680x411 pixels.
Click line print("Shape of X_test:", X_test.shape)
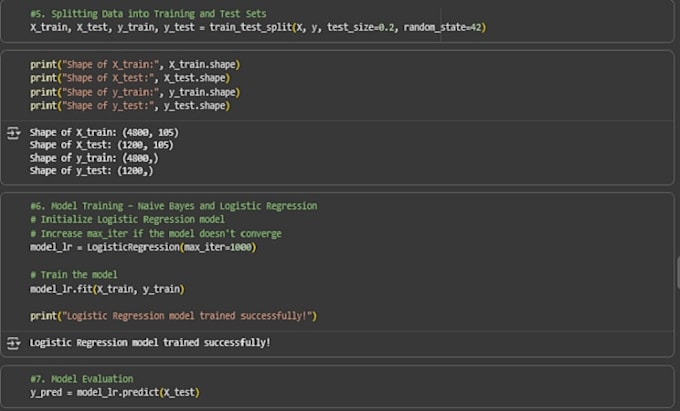(130, 78)
